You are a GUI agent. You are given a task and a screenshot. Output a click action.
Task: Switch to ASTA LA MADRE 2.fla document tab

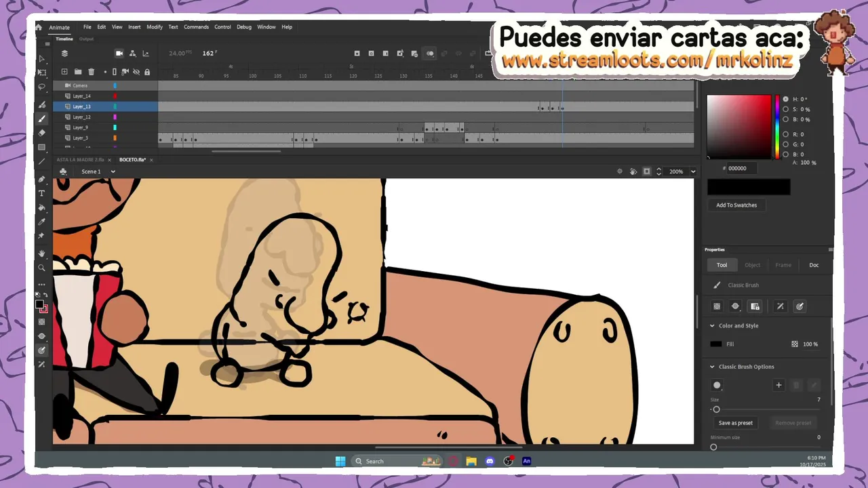(x=80, y=160)
